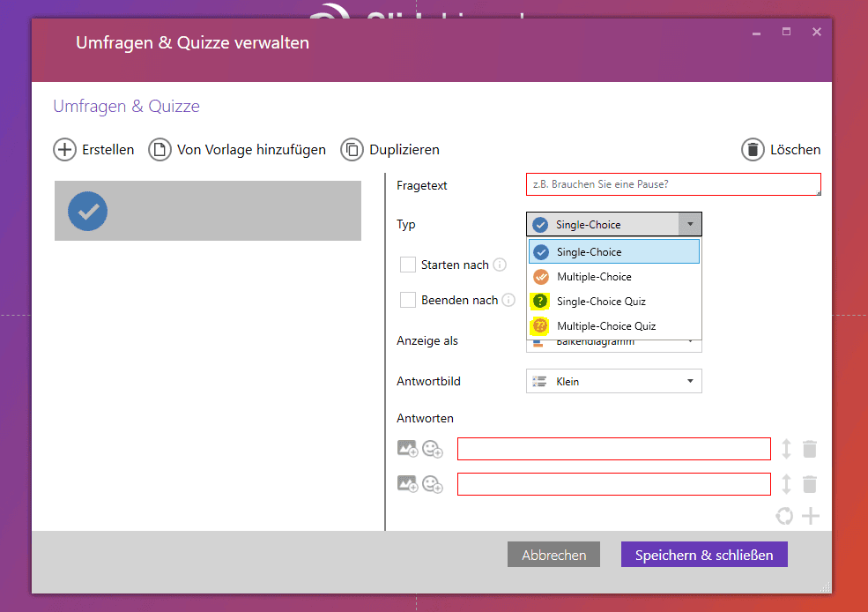This screenshot has width=868, height=612.
Task: Click the Löschen trash icon at top
Action: (753, 150)
